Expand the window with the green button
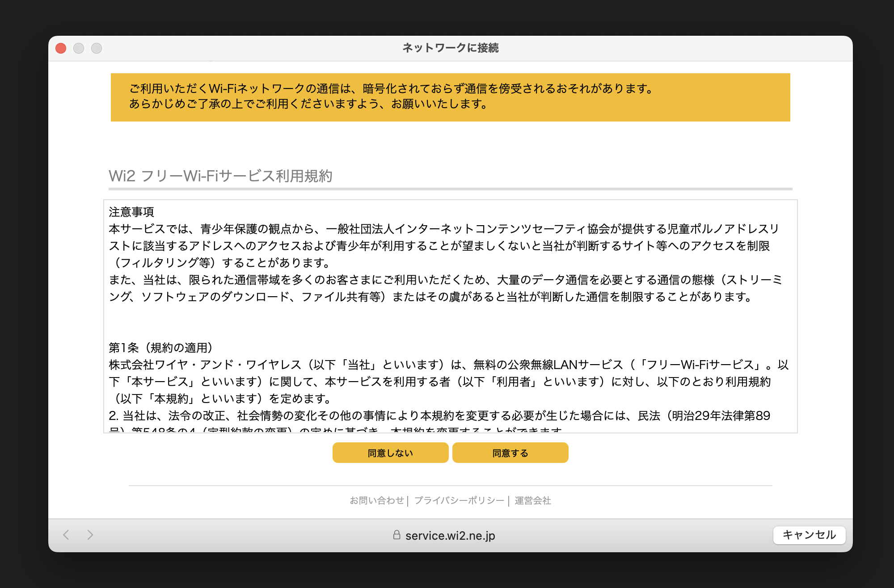 pos(97,48)
